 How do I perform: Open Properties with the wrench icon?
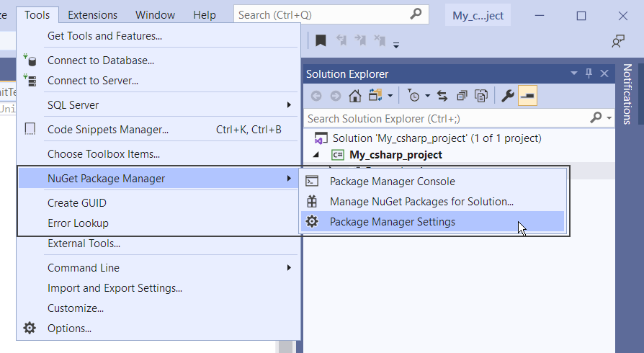[507, 96]
